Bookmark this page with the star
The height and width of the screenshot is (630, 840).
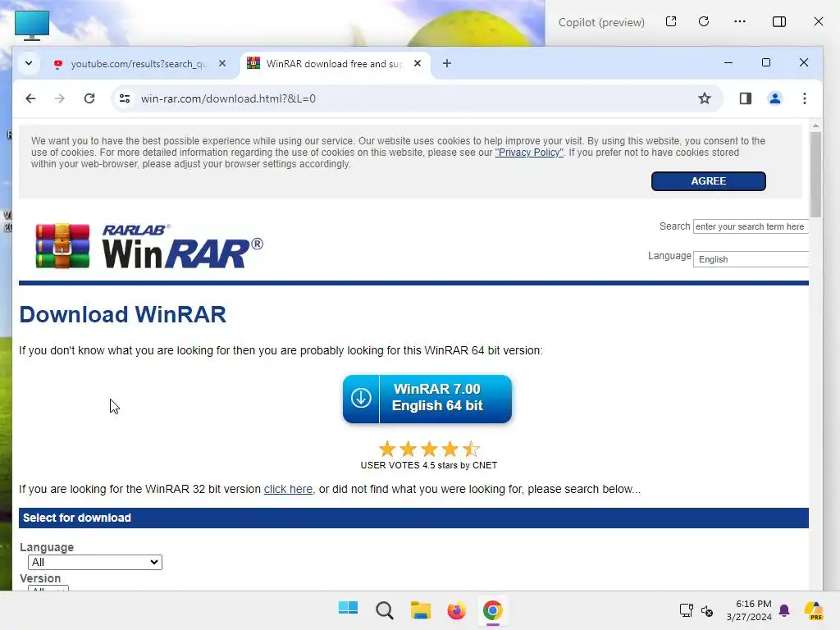(x=705, y=98)
